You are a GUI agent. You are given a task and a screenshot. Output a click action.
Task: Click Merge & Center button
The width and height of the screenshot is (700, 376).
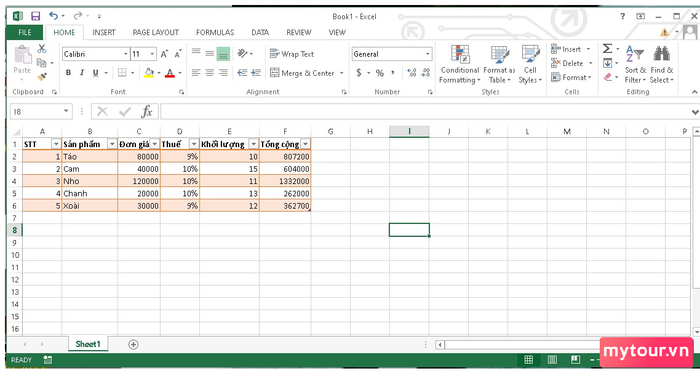pyautogui.click(x=302, y=73)
